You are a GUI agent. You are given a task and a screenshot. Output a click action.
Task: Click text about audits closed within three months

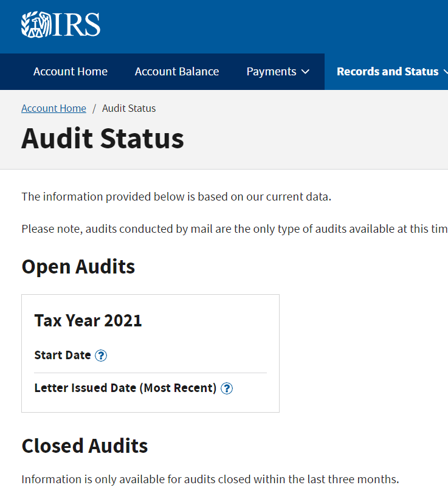pyautogui.click(x=210, y=480)
